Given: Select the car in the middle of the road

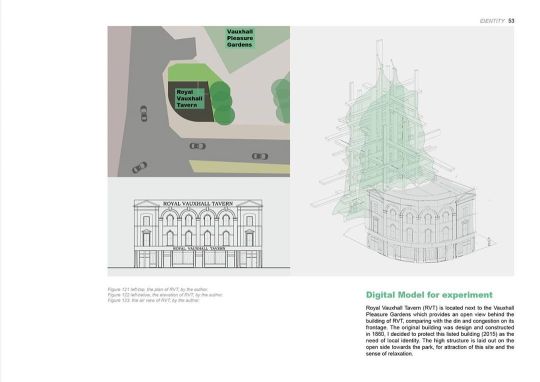Looking at the screenshot, I should [198, 146].
